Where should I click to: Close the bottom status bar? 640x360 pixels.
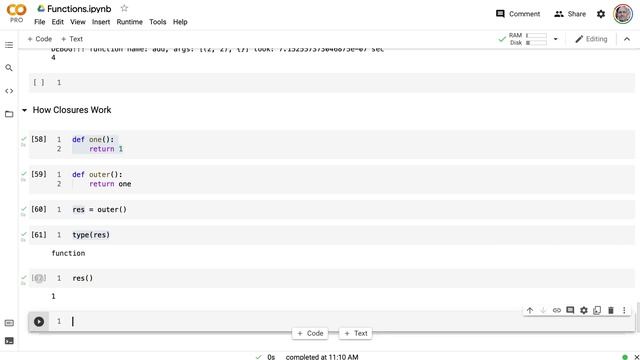coord(636,357)
